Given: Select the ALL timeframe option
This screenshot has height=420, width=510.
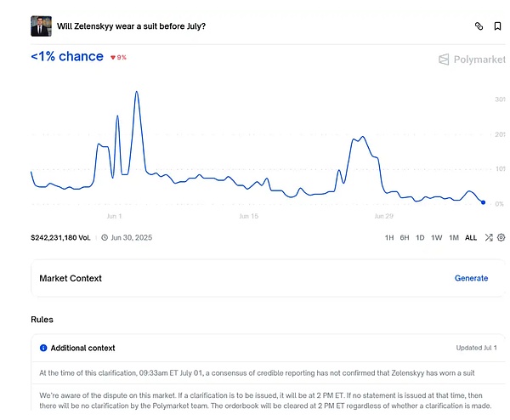Looking at the screenshot, I should [x=471, y=237].
